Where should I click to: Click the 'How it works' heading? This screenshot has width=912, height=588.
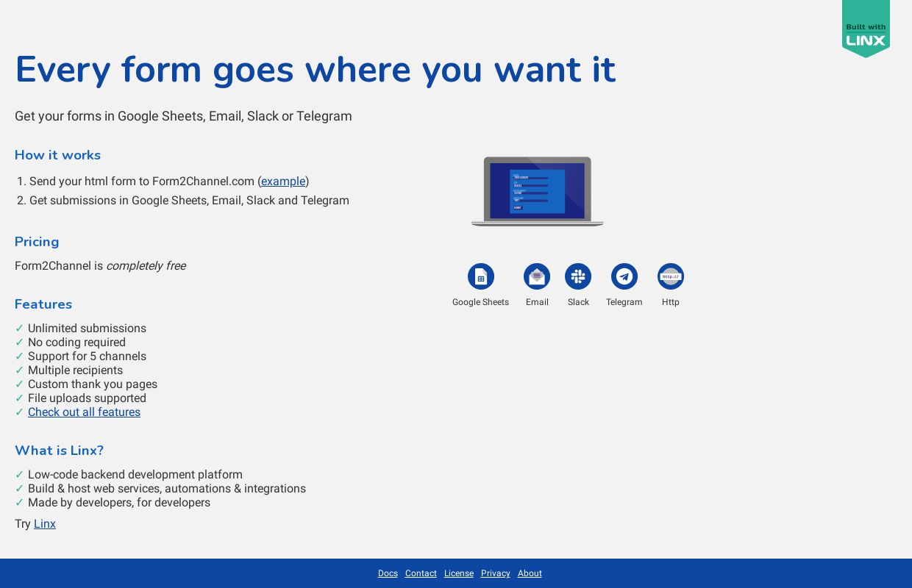[57, 155]
